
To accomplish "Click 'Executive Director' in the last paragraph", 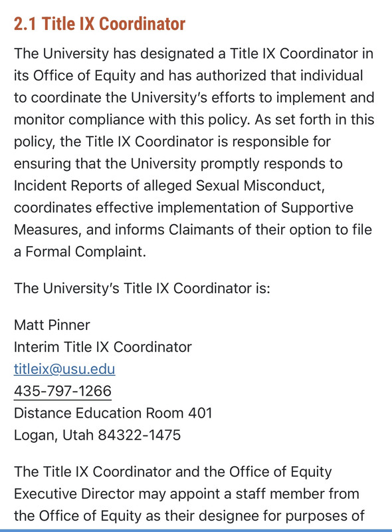I will point(74,493).
